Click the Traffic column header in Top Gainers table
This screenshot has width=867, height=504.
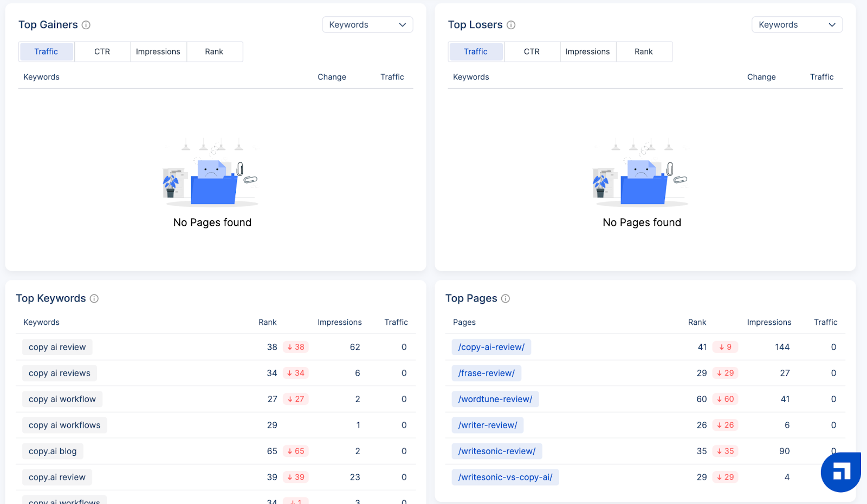click(392, 77)
